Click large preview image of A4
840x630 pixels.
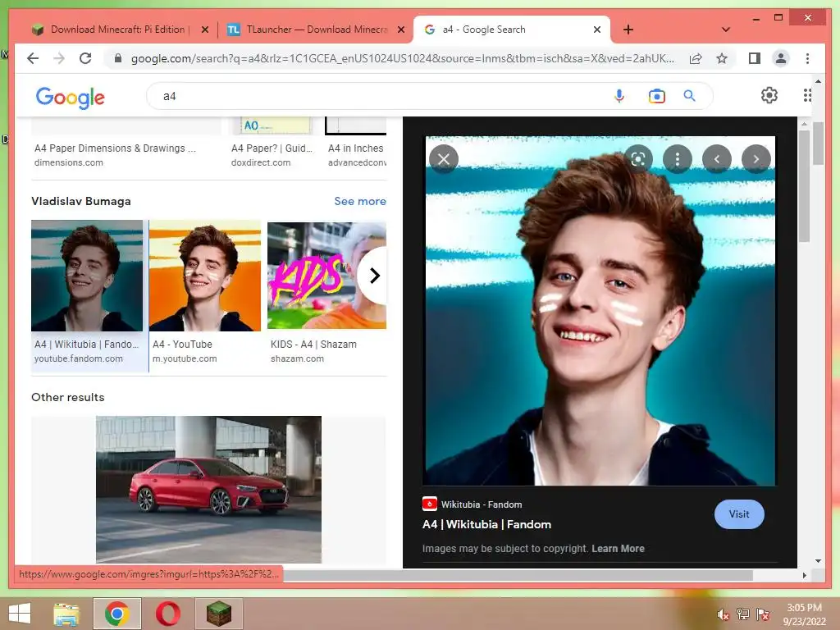[600, 311]
